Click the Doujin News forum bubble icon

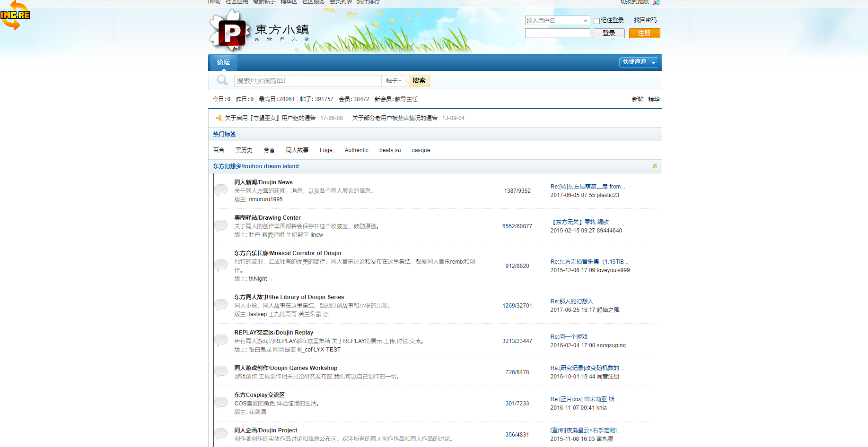[x=221, y=190]
